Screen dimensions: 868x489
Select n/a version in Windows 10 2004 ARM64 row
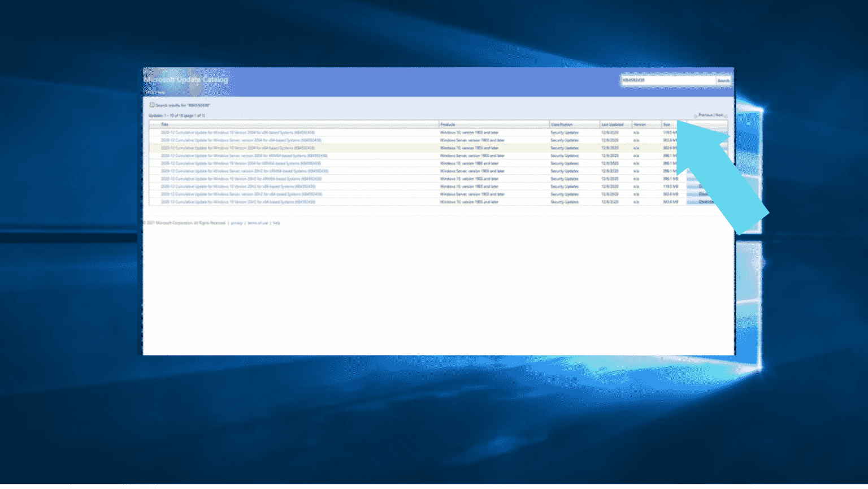click(636, 163)
